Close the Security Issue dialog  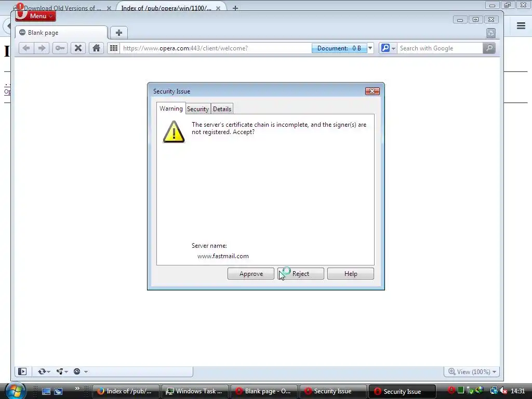pyautogui.click(x=372, y=91)
